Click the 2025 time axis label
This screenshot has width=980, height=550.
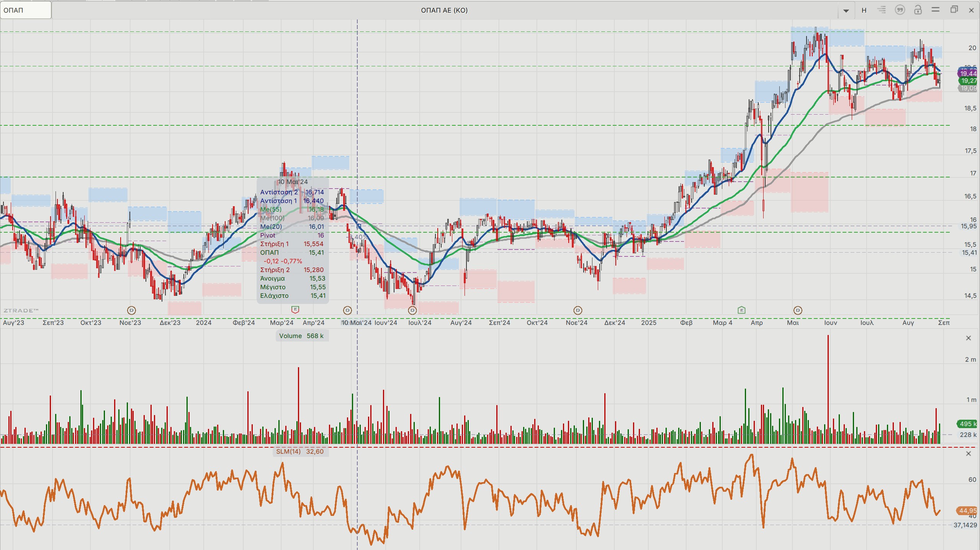(x=649, y=323)
